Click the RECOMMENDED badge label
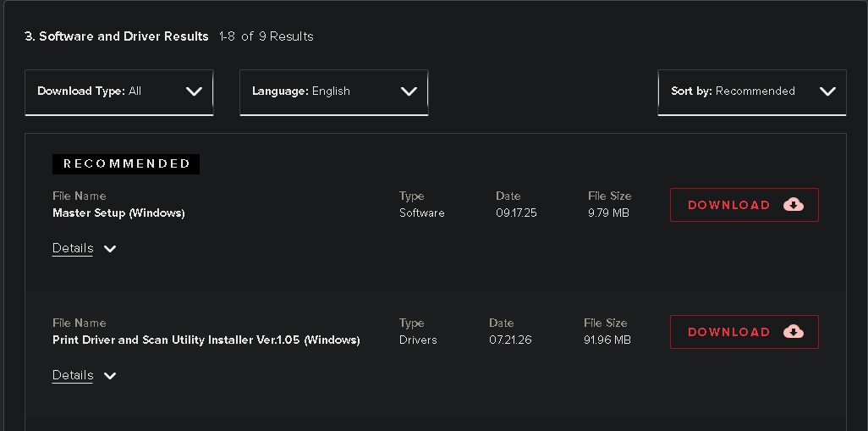 (x=126, y=164)
